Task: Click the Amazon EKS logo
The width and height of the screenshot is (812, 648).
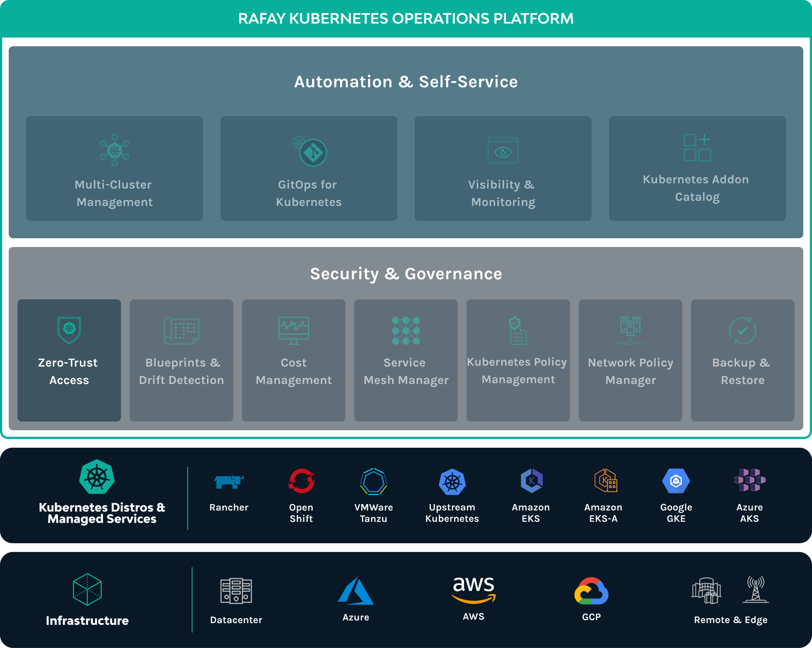Action: (531, 480)
